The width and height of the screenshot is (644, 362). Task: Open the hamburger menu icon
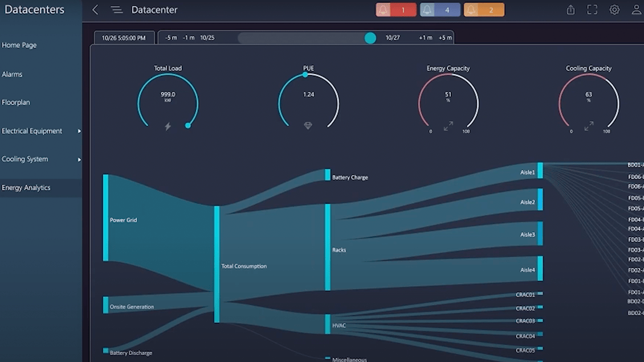click(117, 10)
